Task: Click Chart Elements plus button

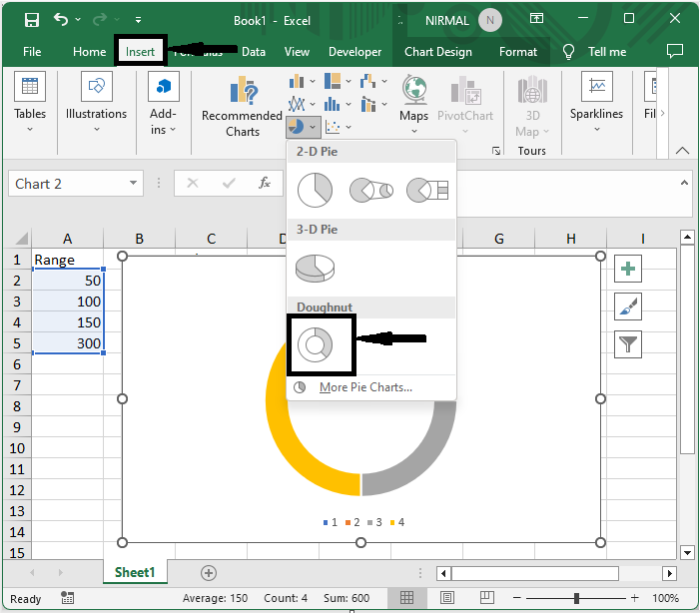Action: (628, 269)
